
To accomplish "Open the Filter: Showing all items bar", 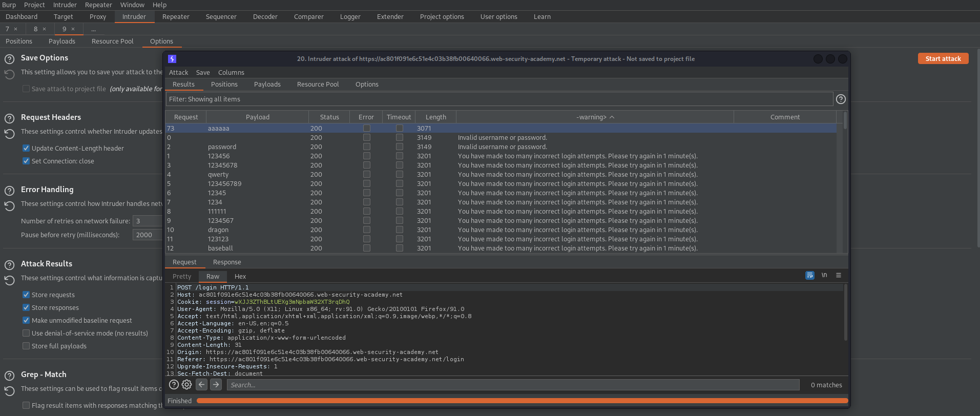I will pyautogui.click(x=499, y=99).
